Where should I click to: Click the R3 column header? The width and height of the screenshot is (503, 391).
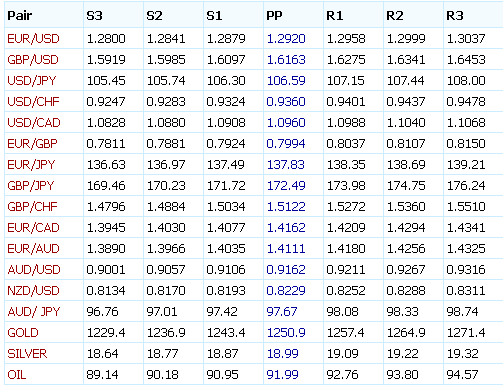click(455, 15)
